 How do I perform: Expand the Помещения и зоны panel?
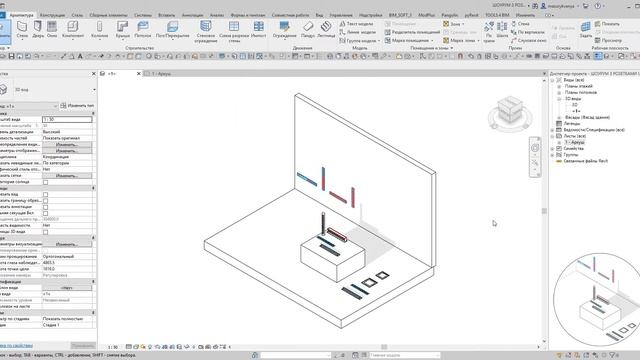(x=452, y=48)
